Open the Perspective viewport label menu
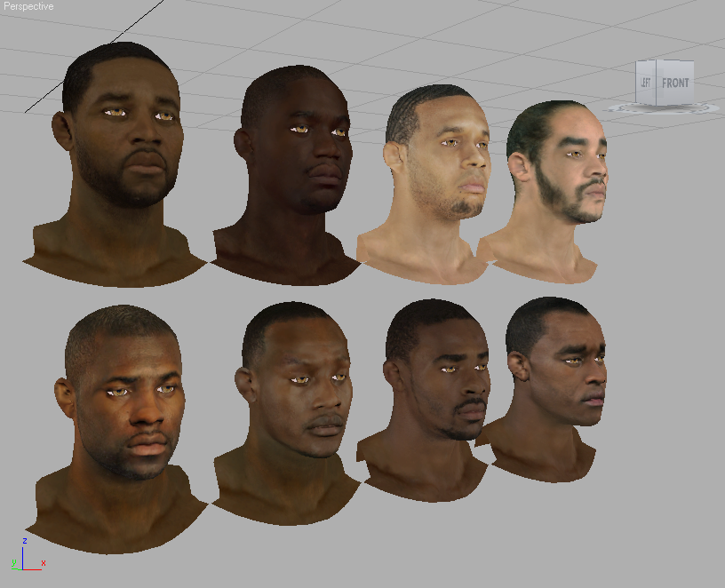 (x=28, y=6)
